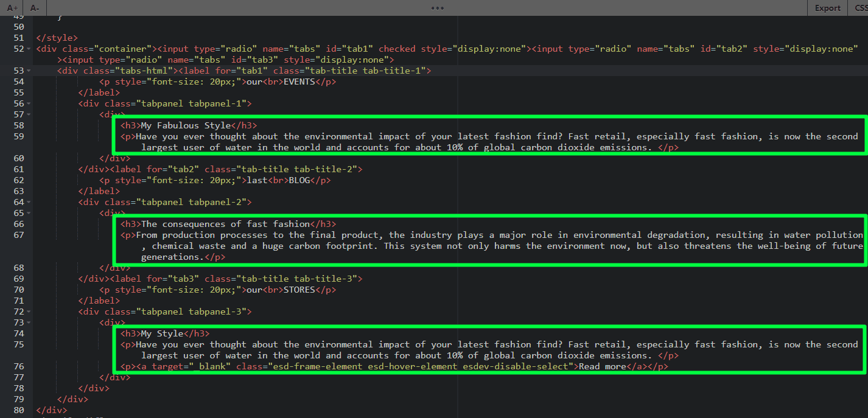868x418 pixels.
Task: Click the Export button
Action: (x=827, y=8)
